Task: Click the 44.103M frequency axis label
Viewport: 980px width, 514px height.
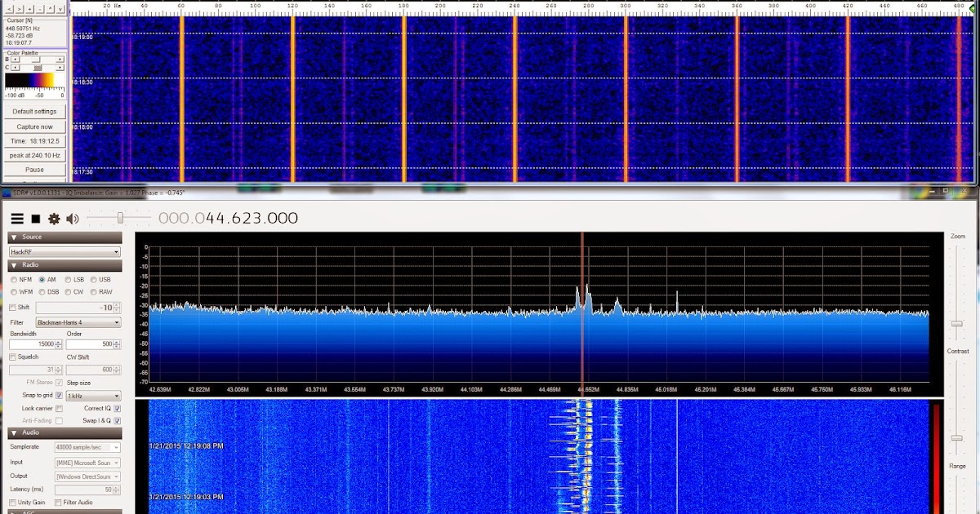Action: click(470, 389)
